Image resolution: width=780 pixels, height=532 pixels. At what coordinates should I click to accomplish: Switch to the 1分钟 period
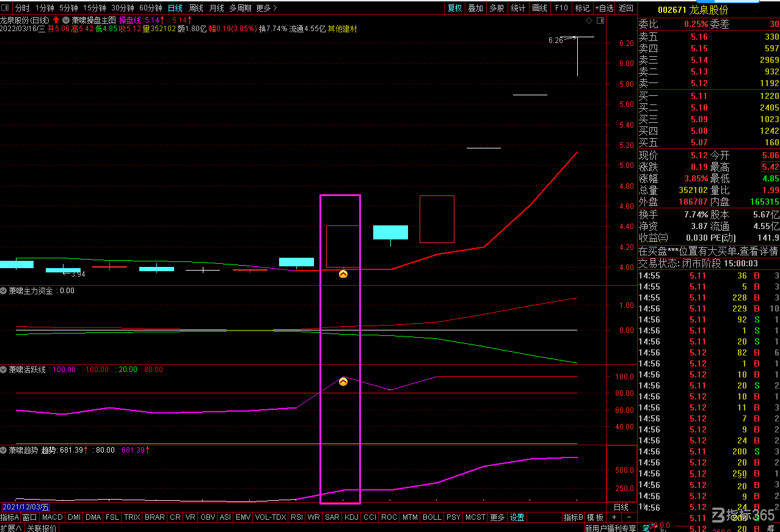pyautogui.click(x=44, y=8)
